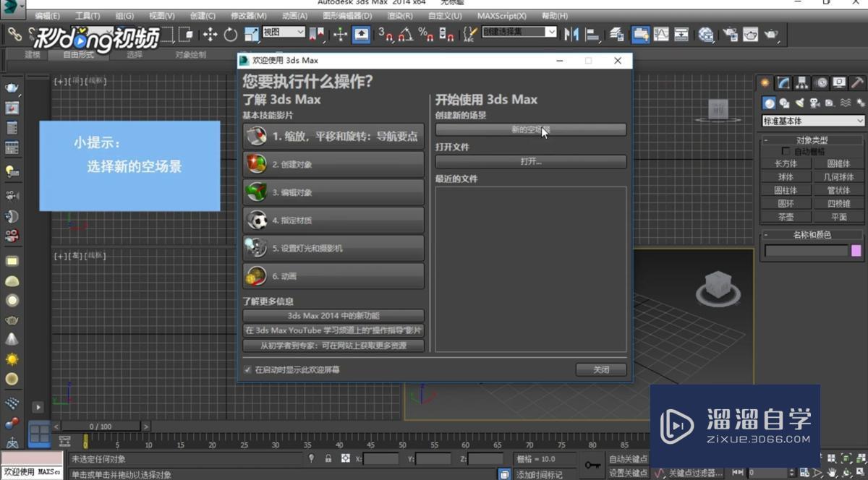The height and width of the screenshot is (480, 868).
Task: Select the Shapes category icon
Action: coord(785,103)
